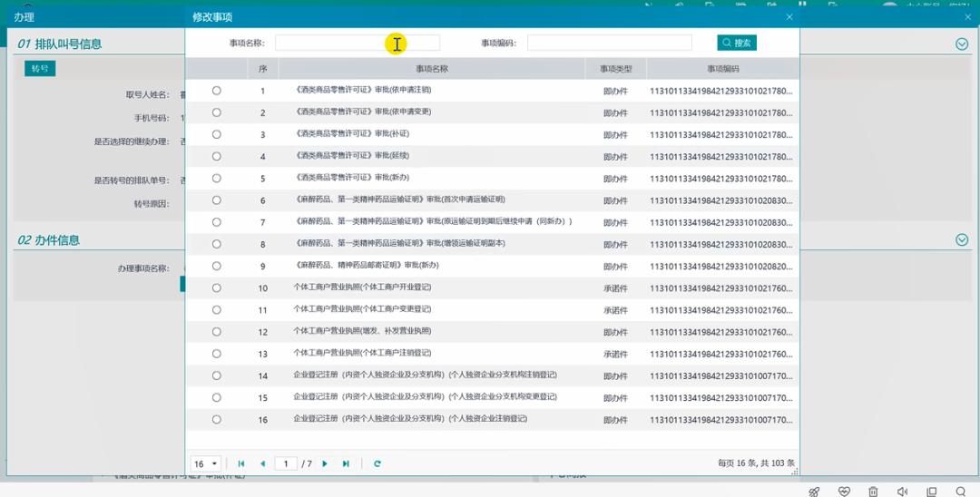
Task: Click the 事项类型 column header
Action: [615, 69]
